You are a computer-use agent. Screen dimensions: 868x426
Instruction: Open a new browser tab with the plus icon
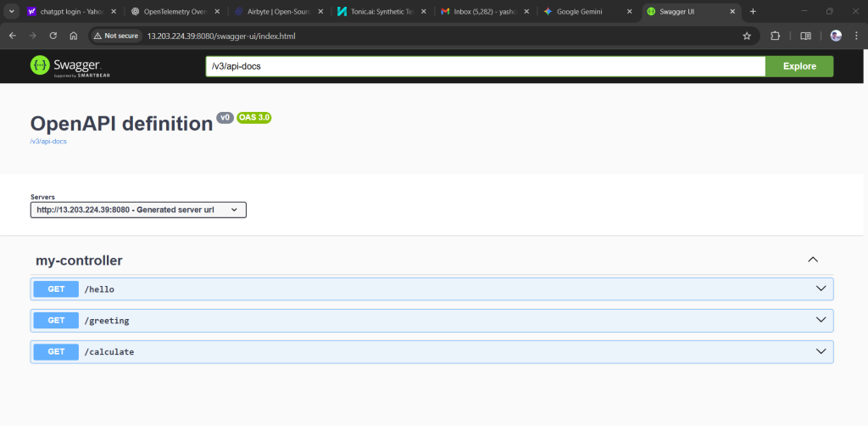(753, 11)
